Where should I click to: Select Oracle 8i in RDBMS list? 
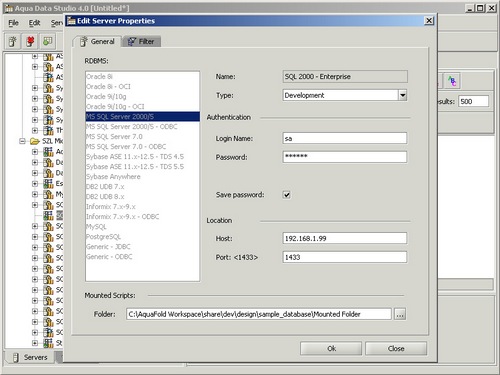[x=143, y=77]
